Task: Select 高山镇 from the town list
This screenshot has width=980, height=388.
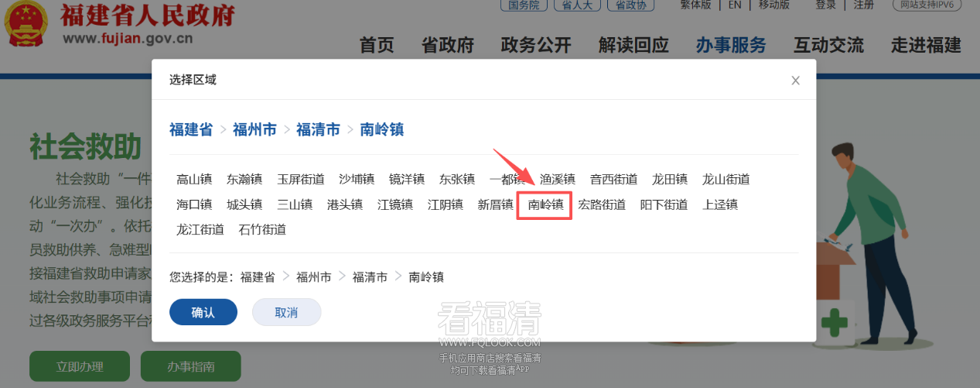Action: pyautogui.click(x=194, y=180)
